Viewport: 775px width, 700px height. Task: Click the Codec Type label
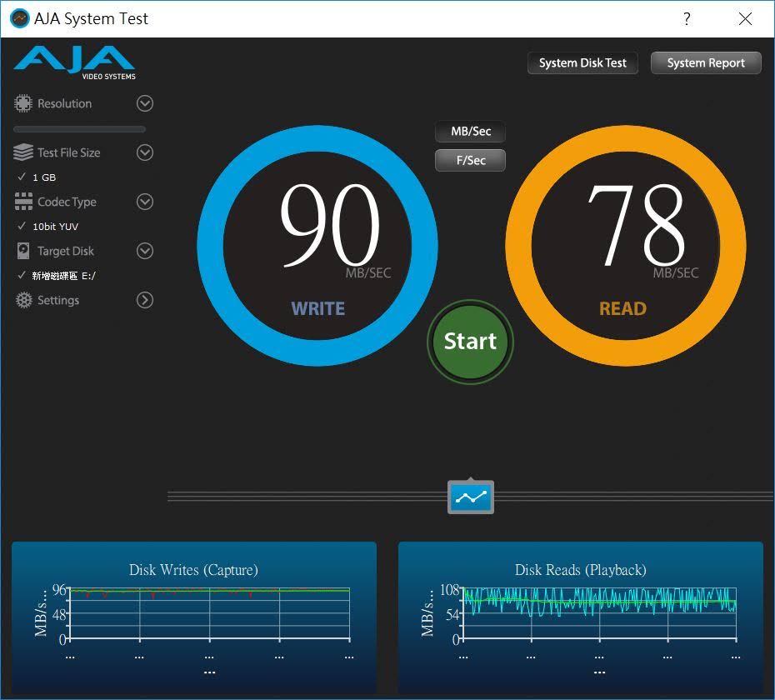pyautogui.click(x=67, y=202)
